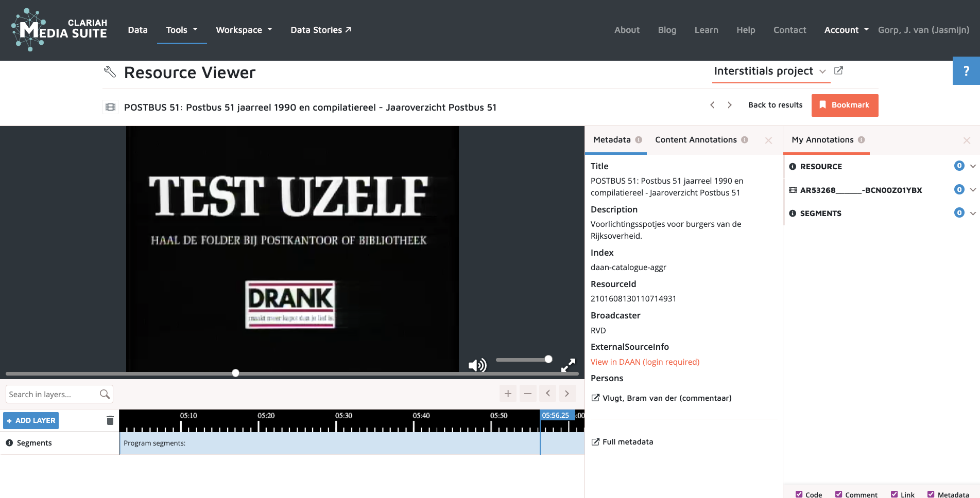Toggle fullscreen video mode
The image size is (980, 498).
[568, 365]
